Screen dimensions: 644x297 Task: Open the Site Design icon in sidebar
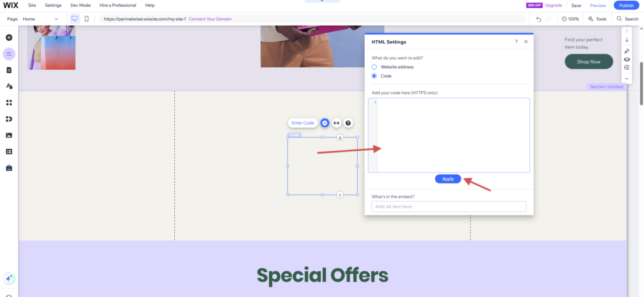pos(9,86)
